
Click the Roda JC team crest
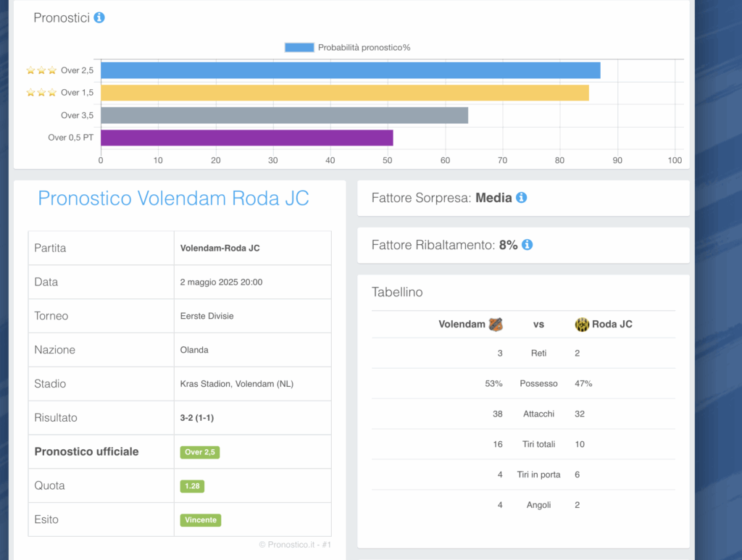click(582, 325)
